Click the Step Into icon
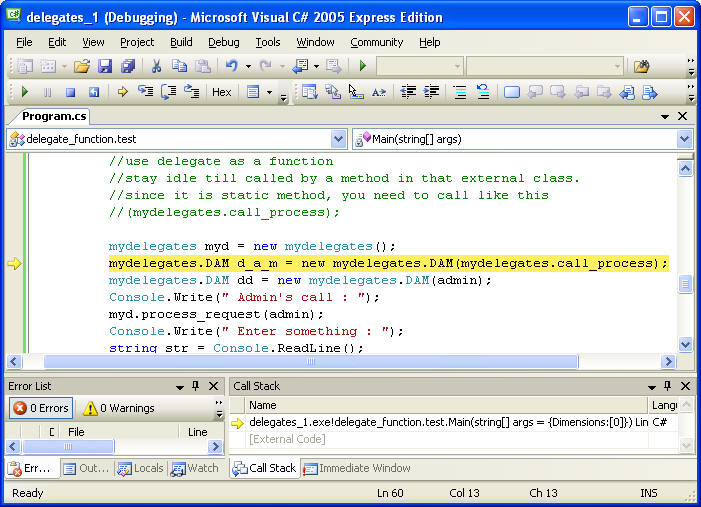 tap(145, 92)
